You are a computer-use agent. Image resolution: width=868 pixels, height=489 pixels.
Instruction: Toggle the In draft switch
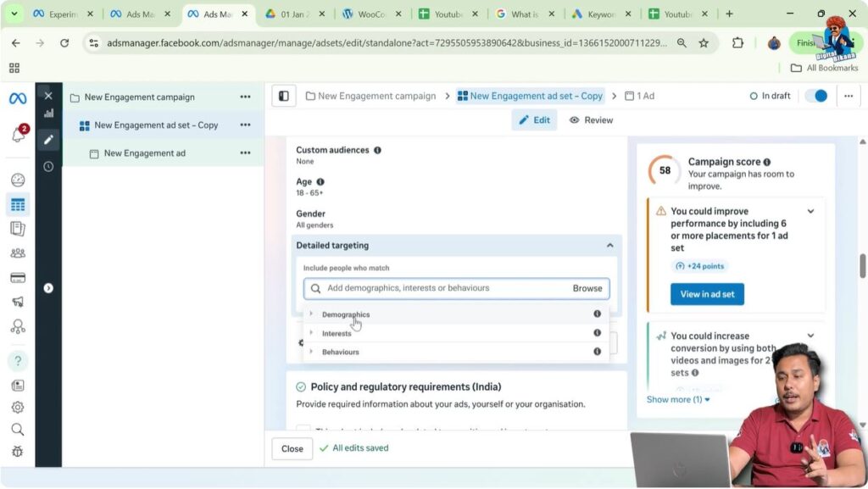click(815, 96)
